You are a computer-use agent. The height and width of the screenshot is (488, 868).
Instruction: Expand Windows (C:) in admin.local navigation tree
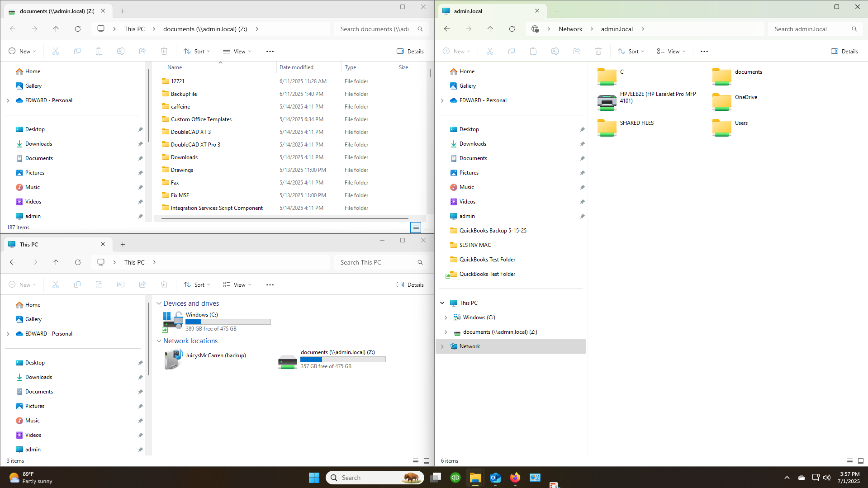point(446,317)
